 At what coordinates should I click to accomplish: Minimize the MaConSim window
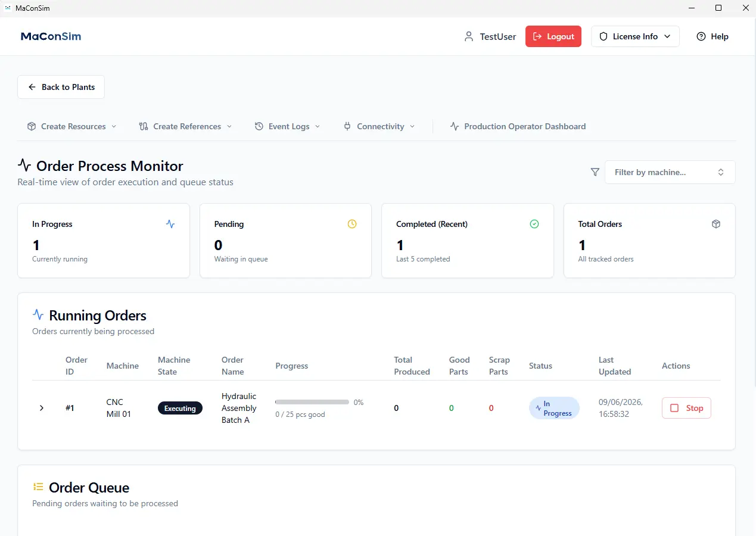coord(692,8)
